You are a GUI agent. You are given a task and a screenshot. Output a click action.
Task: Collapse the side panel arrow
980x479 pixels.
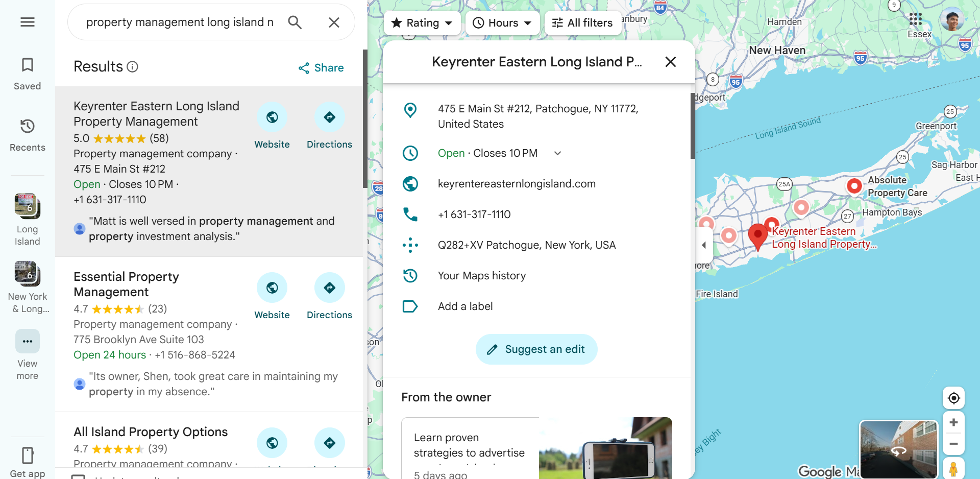click(703, 245)
